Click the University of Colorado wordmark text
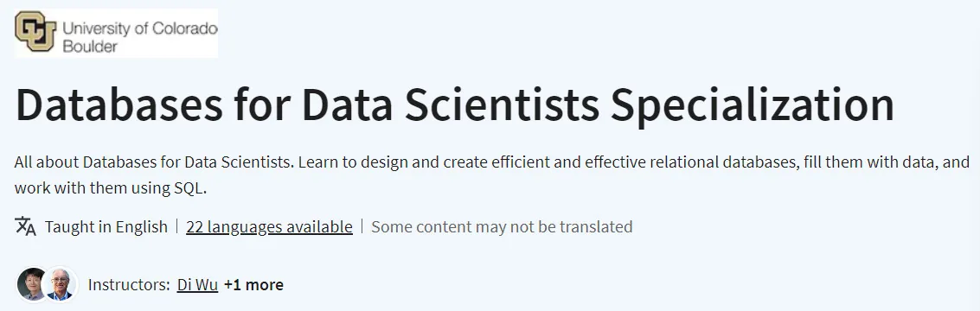Image resolution: width=980 pixels, height=311 pixels. [140, 29]
